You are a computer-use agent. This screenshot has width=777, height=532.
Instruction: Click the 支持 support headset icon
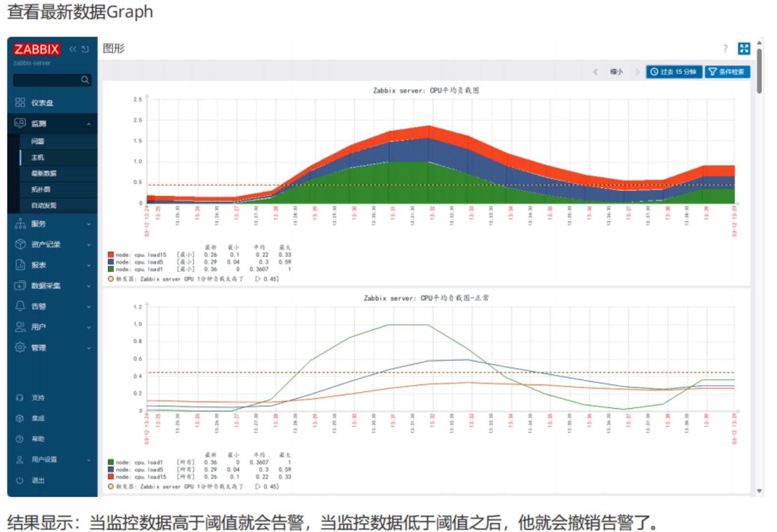[20, 398]
